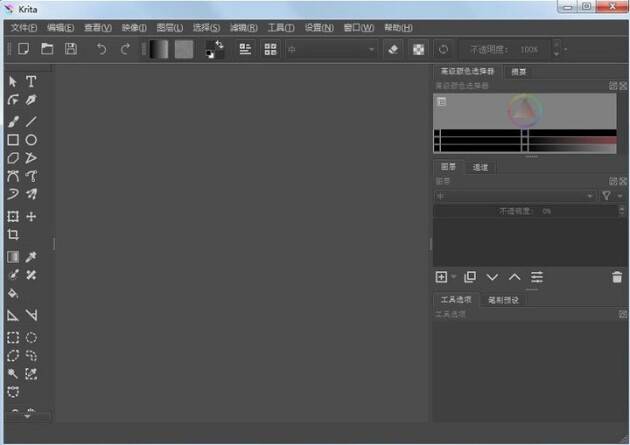The width and height of the screenshot is (630, 445).
Task: Switch to the 笔刷预设 tab
Action: 503,300
